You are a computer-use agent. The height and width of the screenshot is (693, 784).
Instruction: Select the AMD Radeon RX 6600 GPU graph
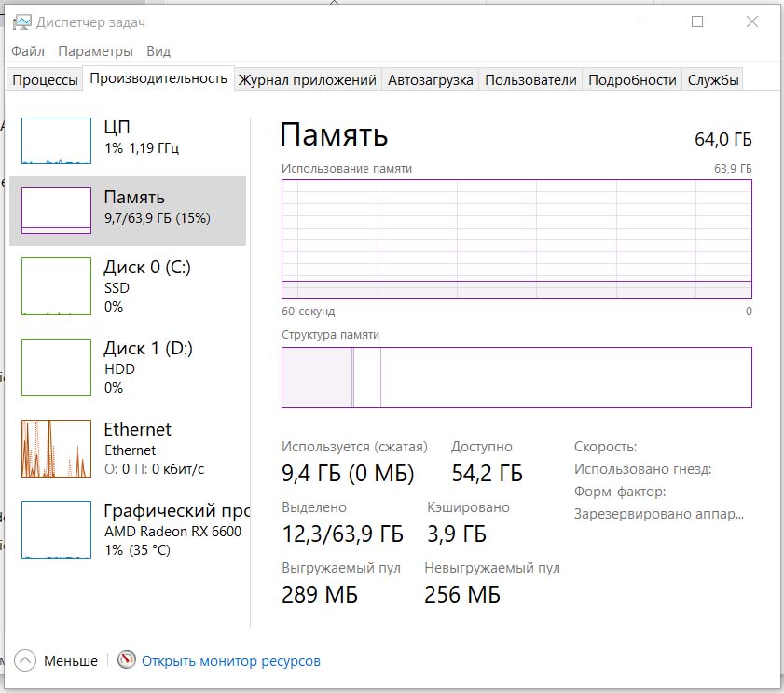coord(56,529)
